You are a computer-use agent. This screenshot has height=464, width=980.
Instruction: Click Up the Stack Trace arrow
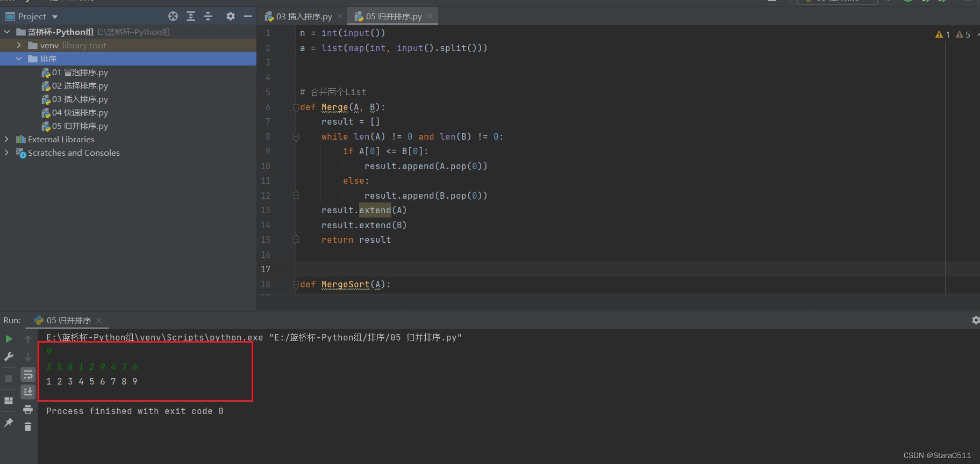pos(28,339)
